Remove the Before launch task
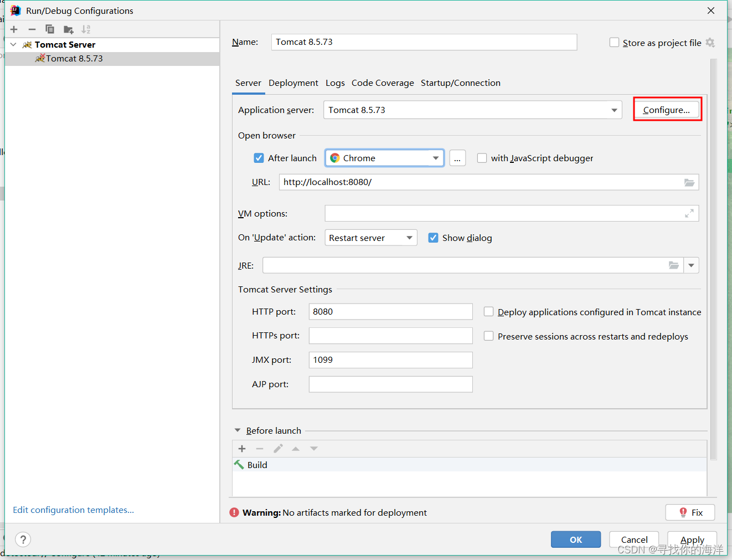 tap(260, 449)
